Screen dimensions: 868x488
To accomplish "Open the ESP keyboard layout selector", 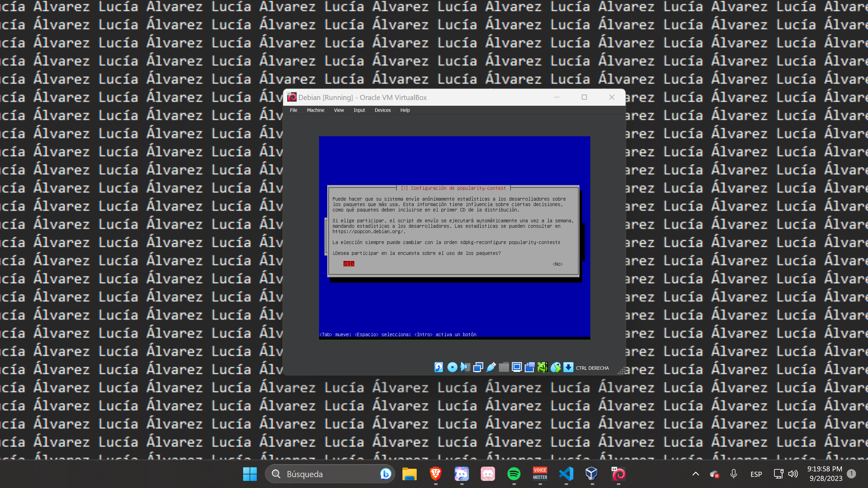I will [755, 474].
